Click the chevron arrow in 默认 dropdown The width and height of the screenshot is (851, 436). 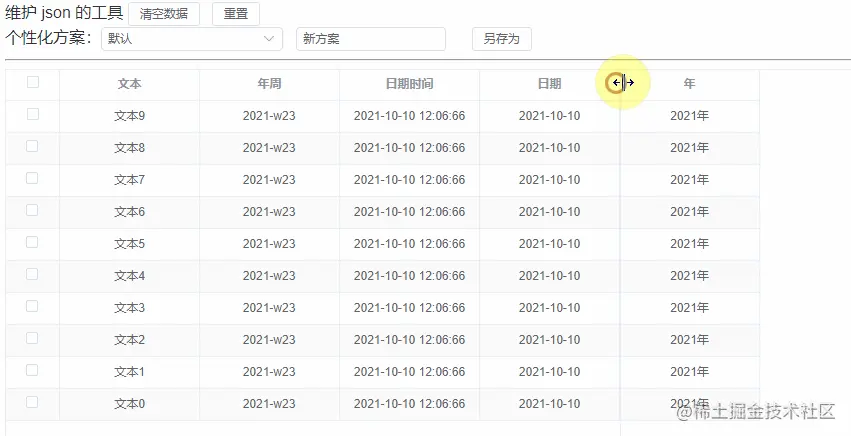click(x=269, y=39)
